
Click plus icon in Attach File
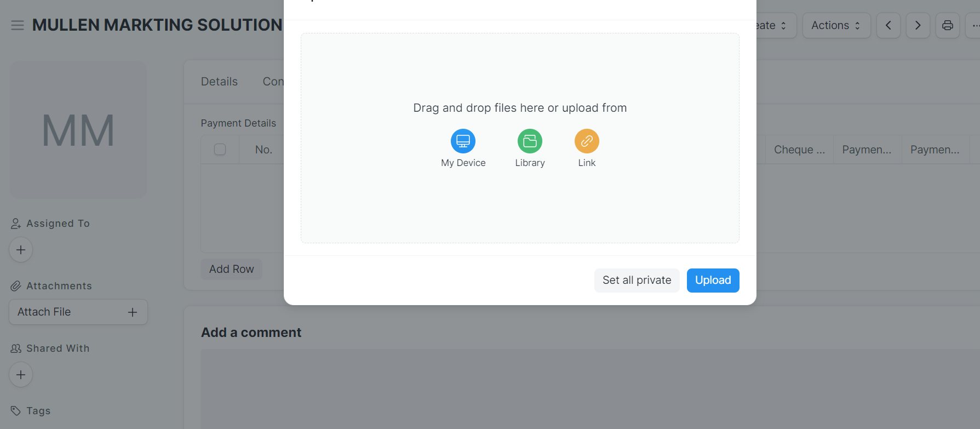pos(133,312)
